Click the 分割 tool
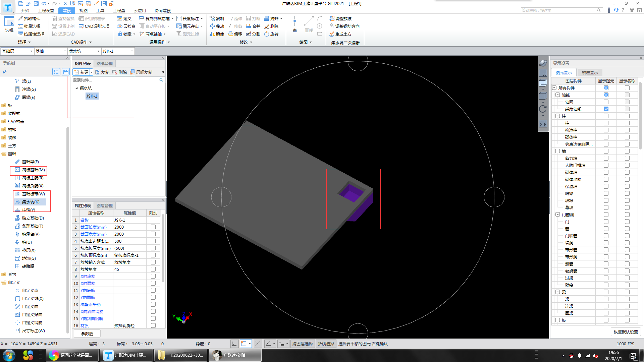Screen dimensions: 644x362 pos(253,34)
